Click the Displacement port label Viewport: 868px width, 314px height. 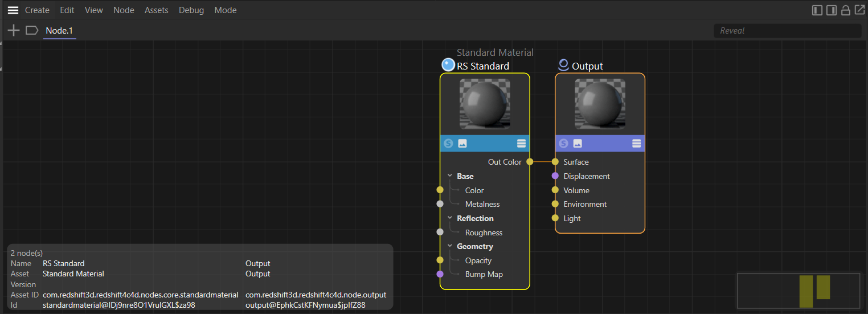(x=587, y=176)
